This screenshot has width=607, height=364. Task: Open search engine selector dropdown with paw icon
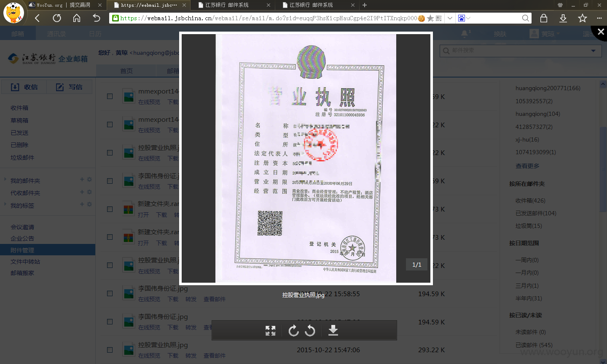click(x=464, y=18)
